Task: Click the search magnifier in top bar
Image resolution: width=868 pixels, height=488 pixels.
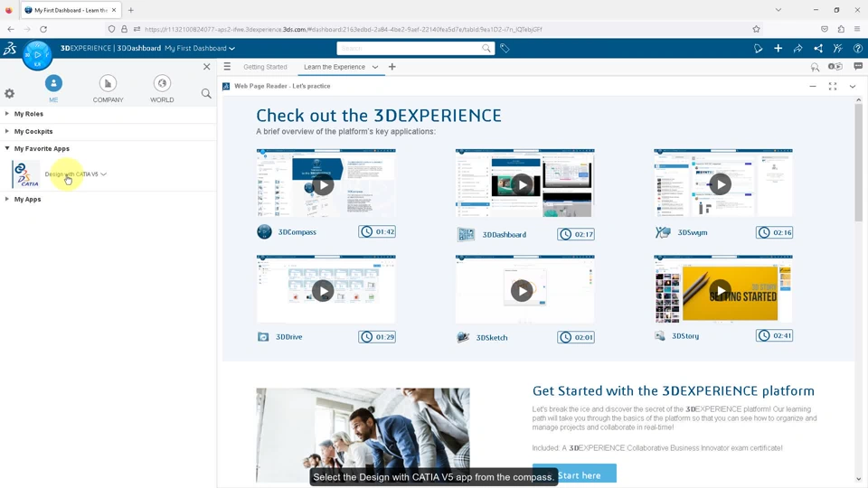Action: (486, 48)
